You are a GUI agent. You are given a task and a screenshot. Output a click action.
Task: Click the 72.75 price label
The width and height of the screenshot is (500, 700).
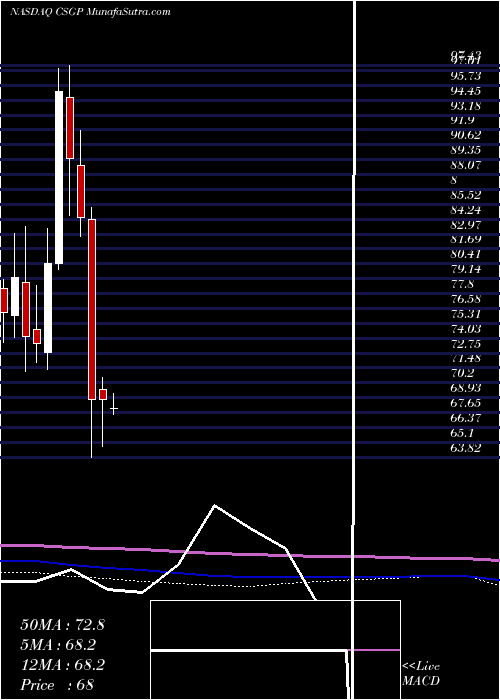pyautogui.click(x=466, y=344)
